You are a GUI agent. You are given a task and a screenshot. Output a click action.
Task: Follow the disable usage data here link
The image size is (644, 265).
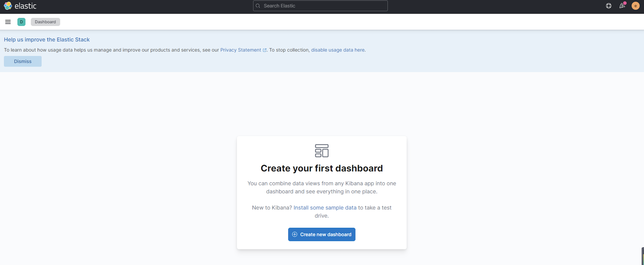tap(337, 50)
